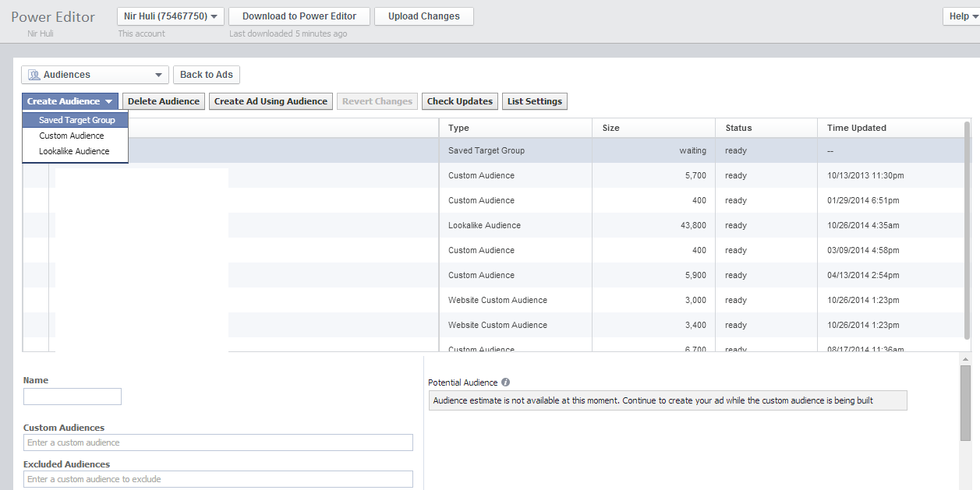The image size is (980, 490).
Task: Click the time 10/26/2014 4:35am
Action: (863, 225)
